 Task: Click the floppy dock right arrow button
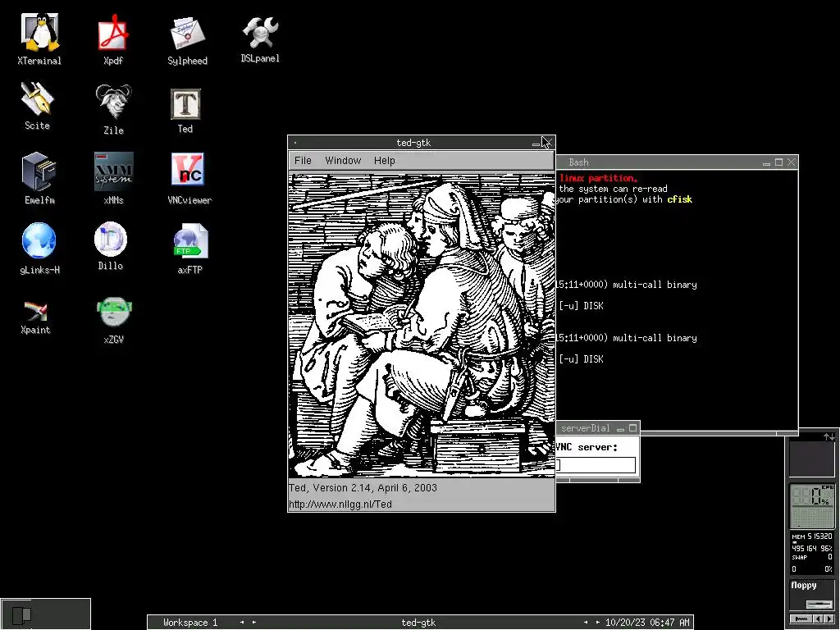[x=829, y=619]
